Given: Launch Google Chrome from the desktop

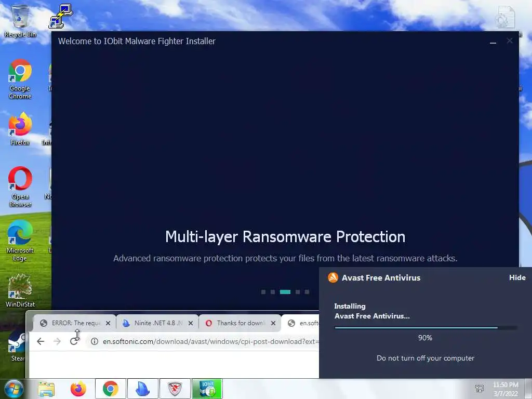Looking at the screenshot, I should [x=20, y=79].
